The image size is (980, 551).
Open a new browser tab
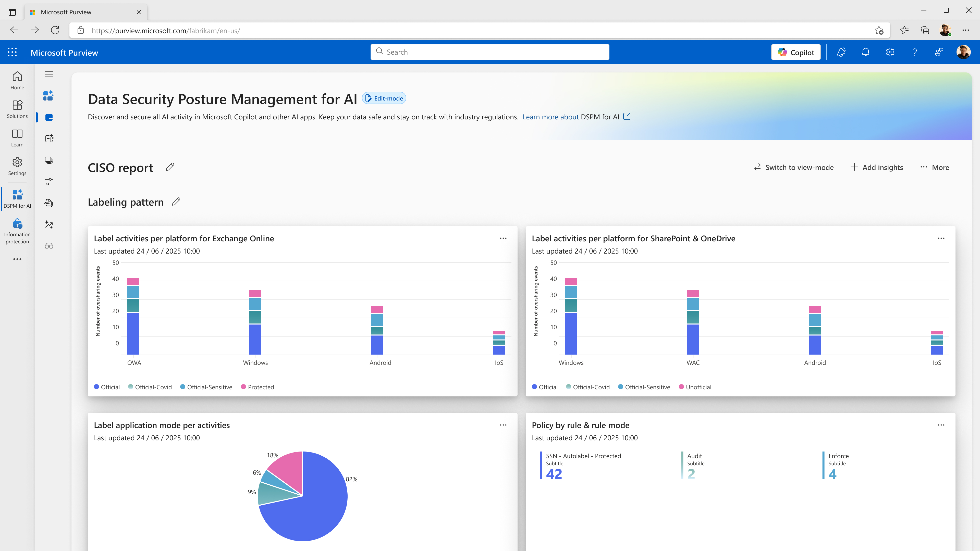[156, 12]
